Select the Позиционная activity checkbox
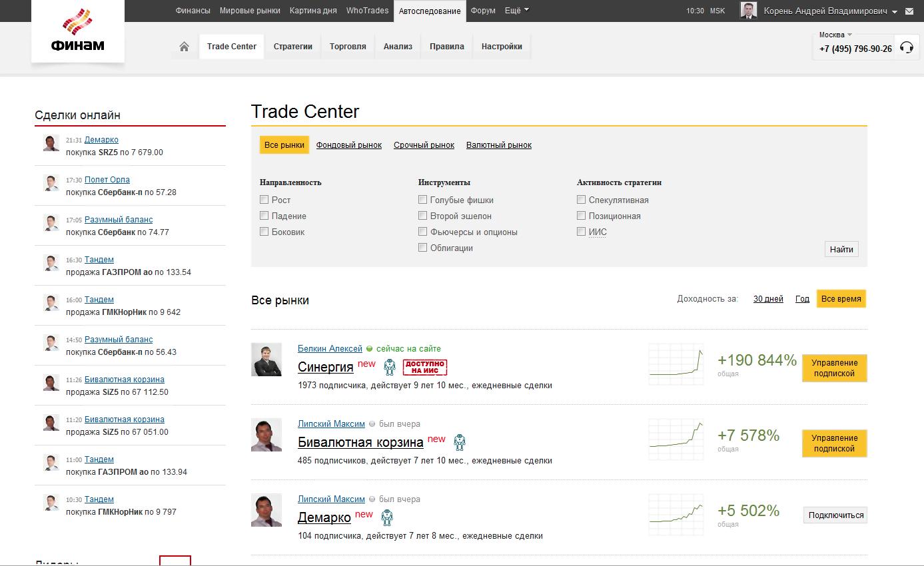 [581, 215]
